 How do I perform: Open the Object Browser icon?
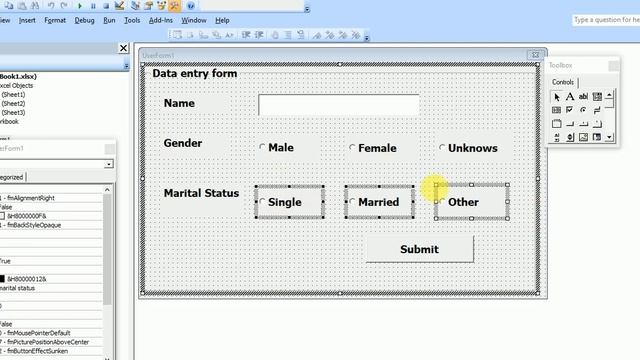(162, 6)
